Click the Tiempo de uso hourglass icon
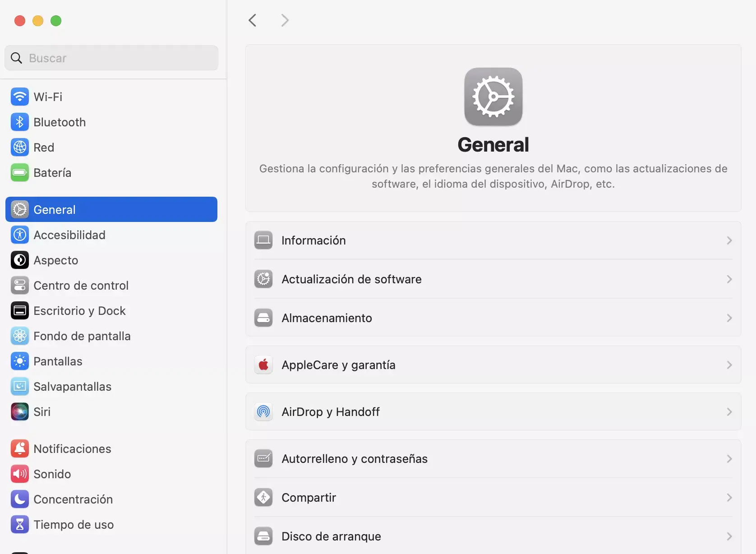The width and height of the screenshot is (756, 554). click(x=20, y=524)
